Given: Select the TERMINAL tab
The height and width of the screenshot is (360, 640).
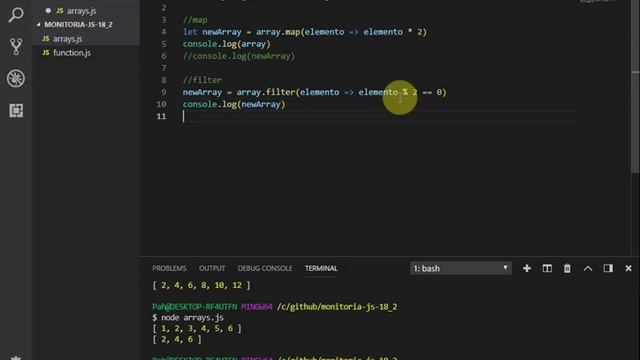Looking at the screenshot, I should (321, 268).
